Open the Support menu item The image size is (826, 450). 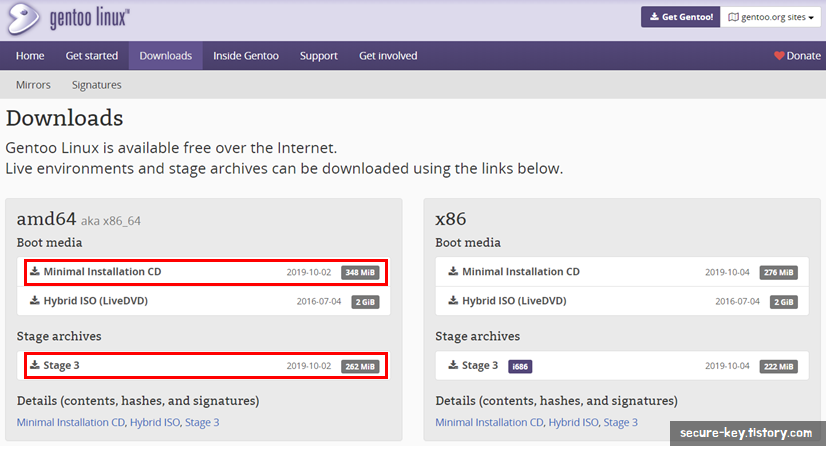click(x=319, y=56)
